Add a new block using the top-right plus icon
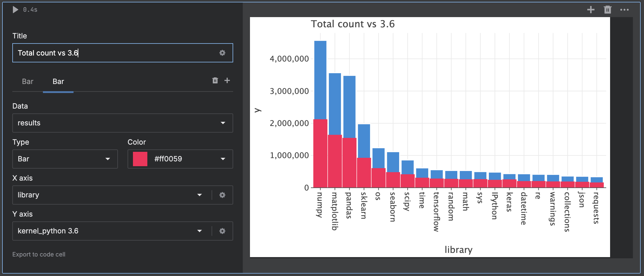Viewport: 644px width, 276px height. (591, 9)
